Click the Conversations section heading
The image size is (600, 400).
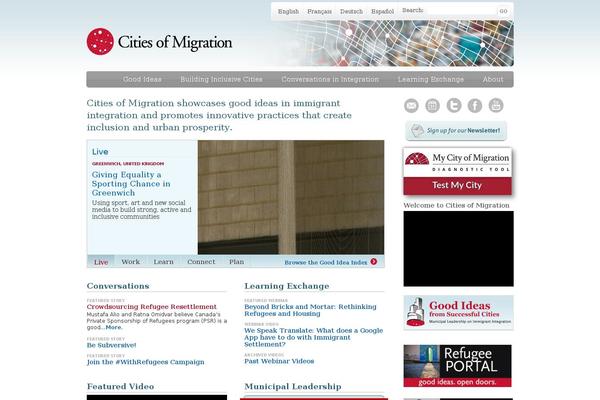tap(118, 286)
